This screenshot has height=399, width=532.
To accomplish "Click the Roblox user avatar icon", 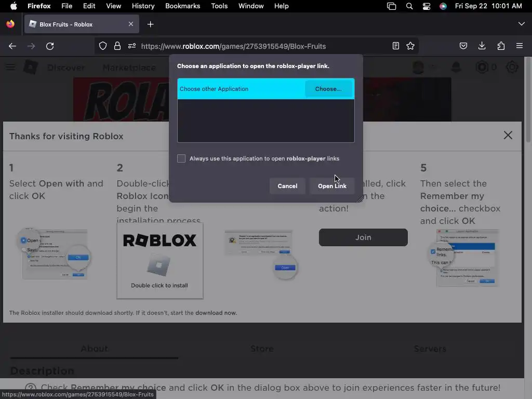I will [418, 67].
